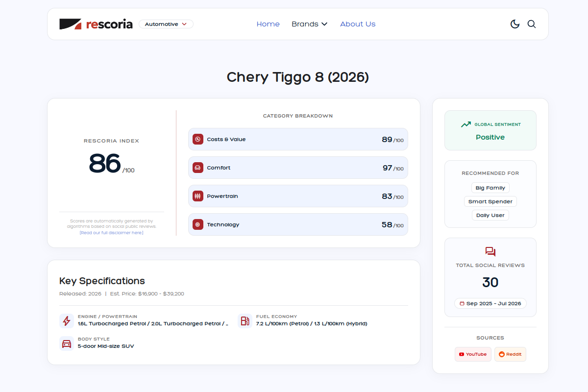The width and height of the screenshot is (588, 392).
Task: Click the engine lightning bolt icon
Action: tap(67, 321)
